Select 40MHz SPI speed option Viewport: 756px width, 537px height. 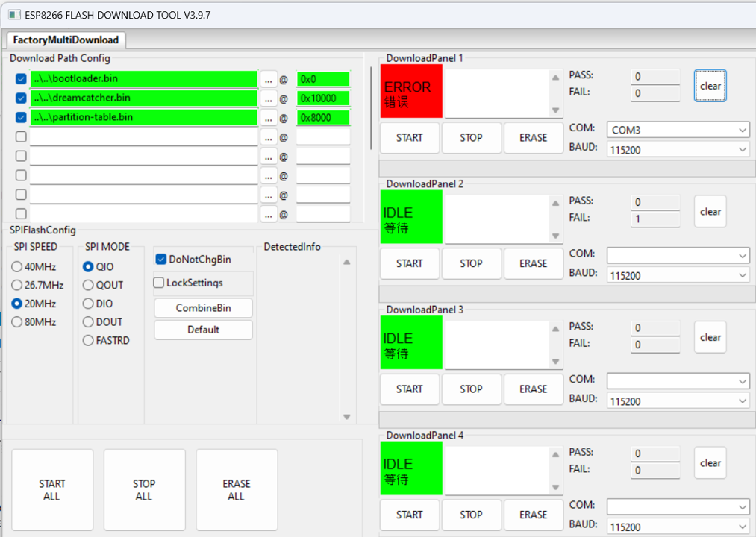(x=17, y=267)
